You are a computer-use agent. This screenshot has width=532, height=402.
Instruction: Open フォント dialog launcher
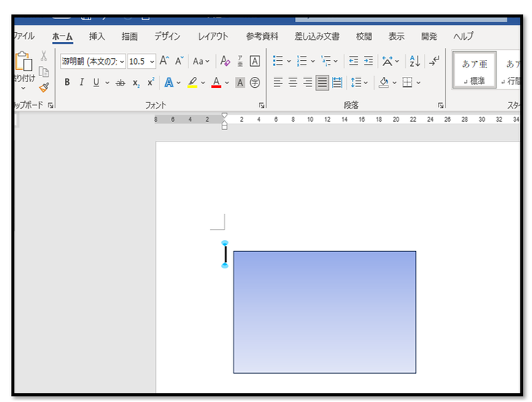261,106
